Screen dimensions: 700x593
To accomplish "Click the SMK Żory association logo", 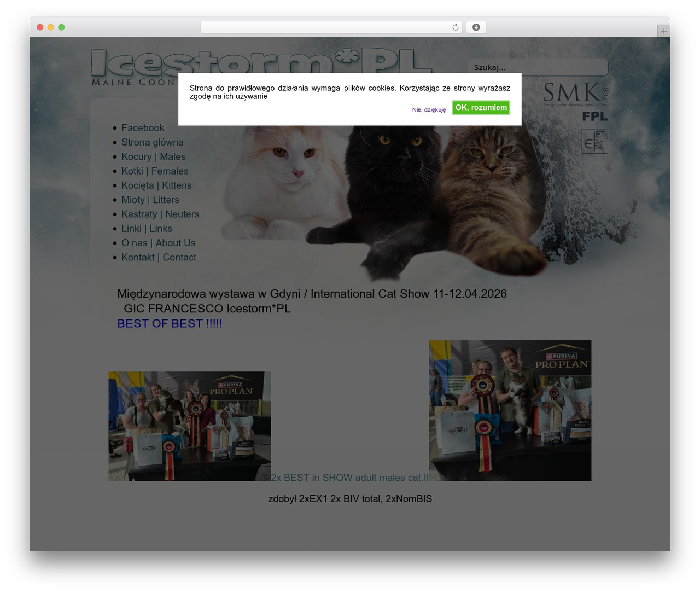I will [575, 94].
